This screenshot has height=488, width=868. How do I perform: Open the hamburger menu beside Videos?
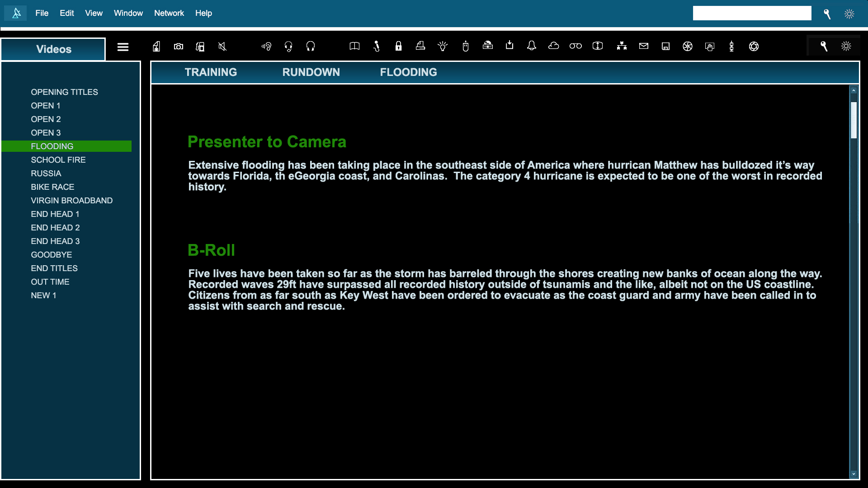(123, 47)
